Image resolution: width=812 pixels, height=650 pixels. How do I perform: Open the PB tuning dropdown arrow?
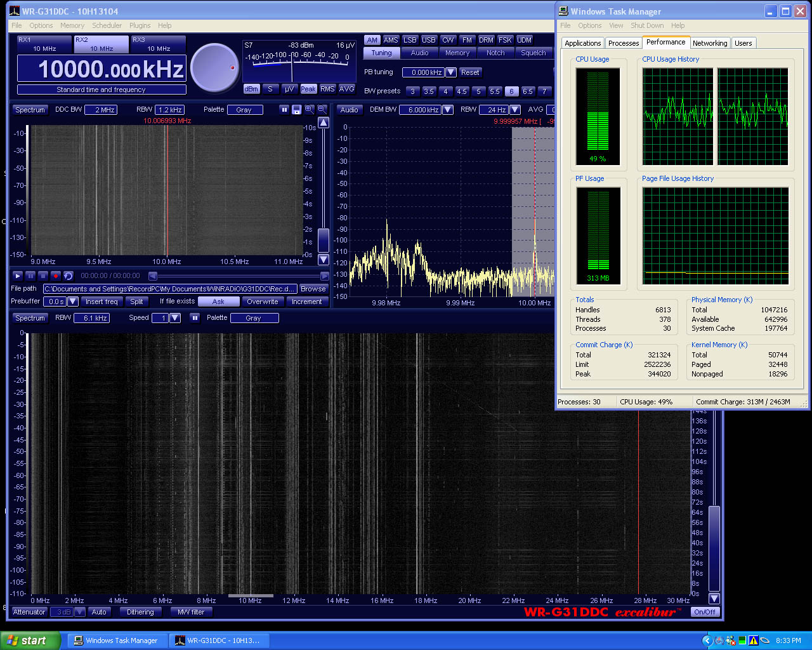tap(451, 72)
